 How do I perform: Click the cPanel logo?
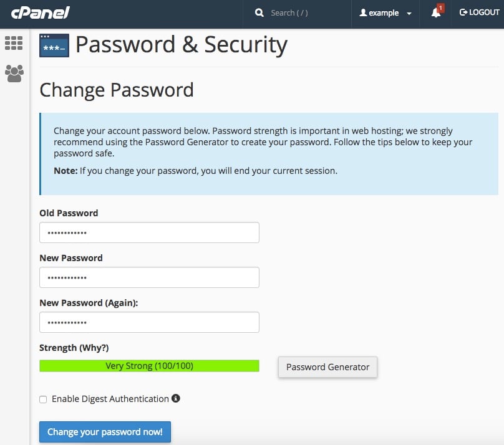pyautogui.click(x=39, y=12)
